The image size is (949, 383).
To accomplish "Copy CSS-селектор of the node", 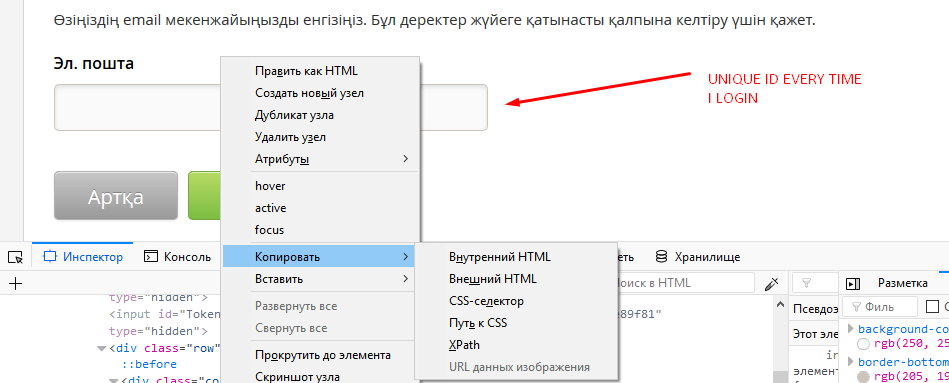I will (516, 301).
